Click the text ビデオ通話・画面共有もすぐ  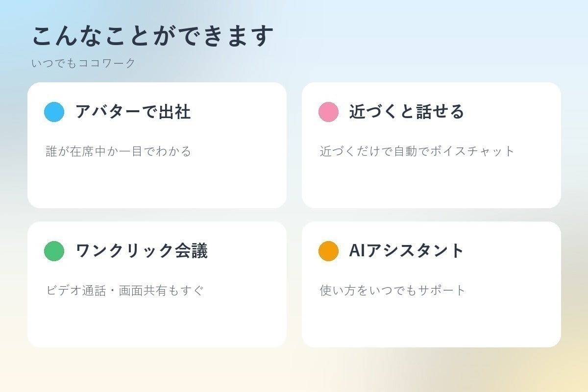pos(124,290)
